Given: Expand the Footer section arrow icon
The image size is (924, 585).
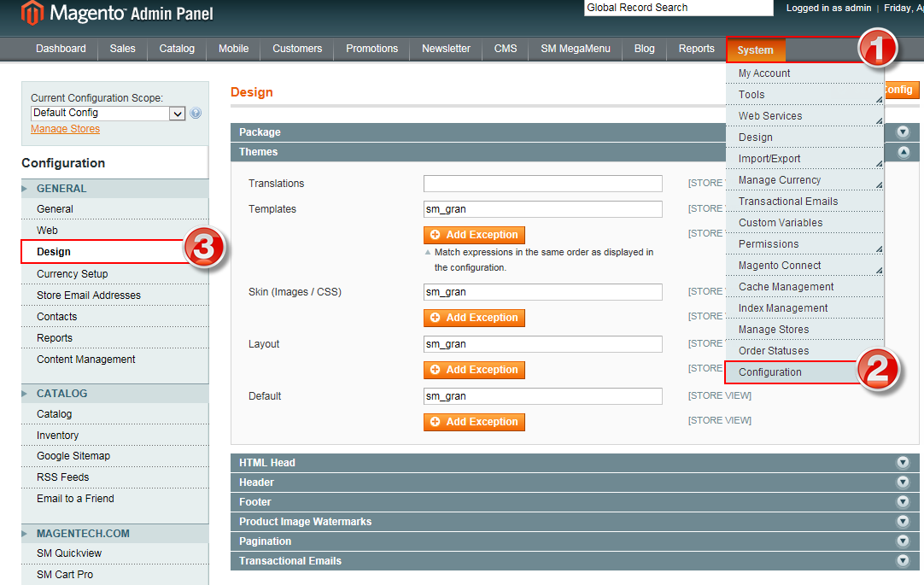Looking at the screenshot, I should pos(903,502).
